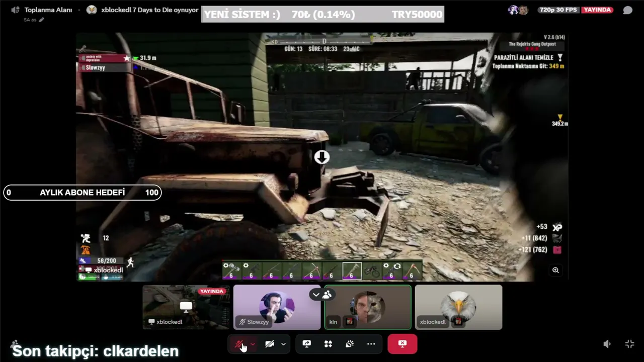Viewport: 644px width, 362px height.
Task: Click the 720p 30 FPS quality badge
Action: [x=558, y=10]
